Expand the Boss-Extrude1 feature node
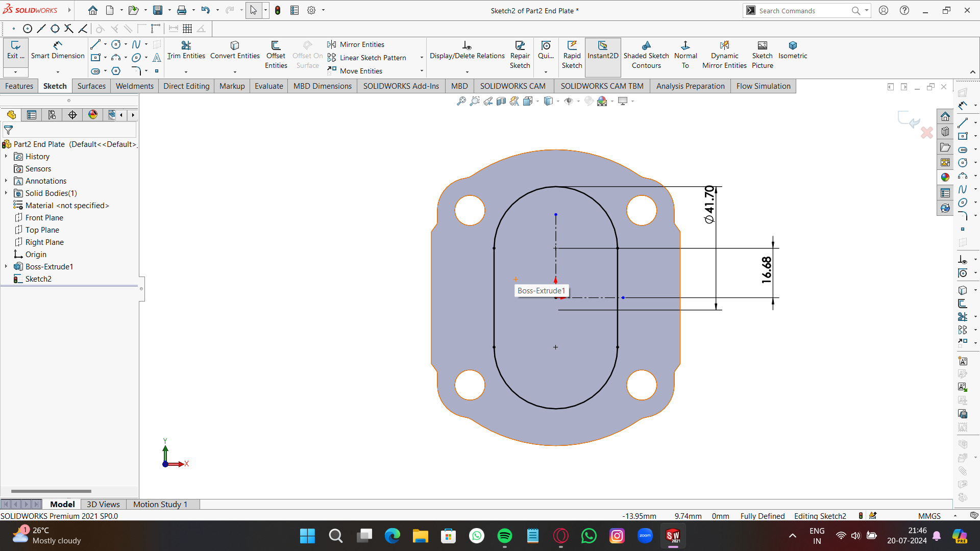This screenshot has height=551, width=980. pos(6,266)
